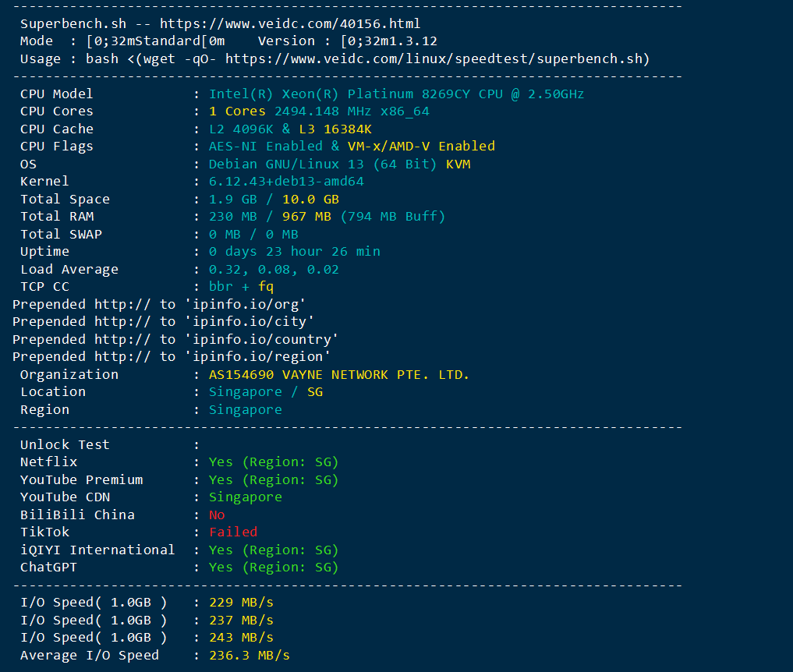Viewport: 793px width, 672px height.
Task: Click the '229 MB/s' I/O speed
Action: point(241,602)
